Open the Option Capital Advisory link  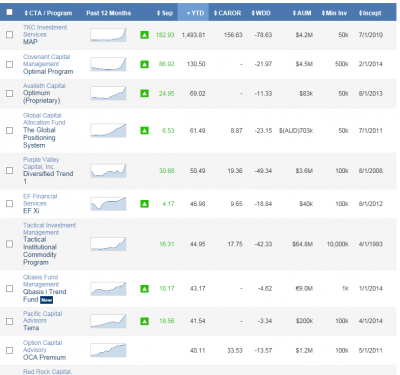[42, 346]
